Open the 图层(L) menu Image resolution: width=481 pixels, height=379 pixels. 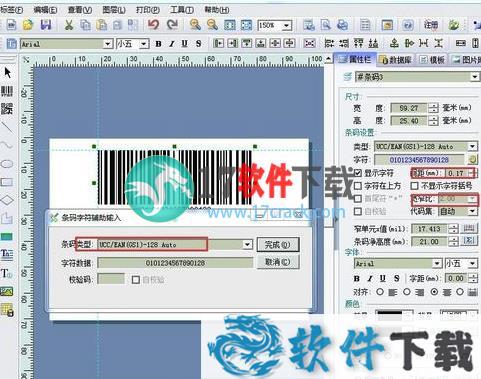pyautogui.click(x=114, y=10)
